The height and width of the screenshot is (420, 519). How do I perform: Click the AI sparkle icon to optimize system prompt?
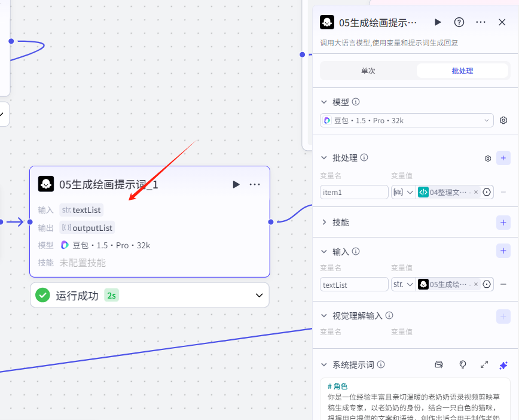click(503, 366)
